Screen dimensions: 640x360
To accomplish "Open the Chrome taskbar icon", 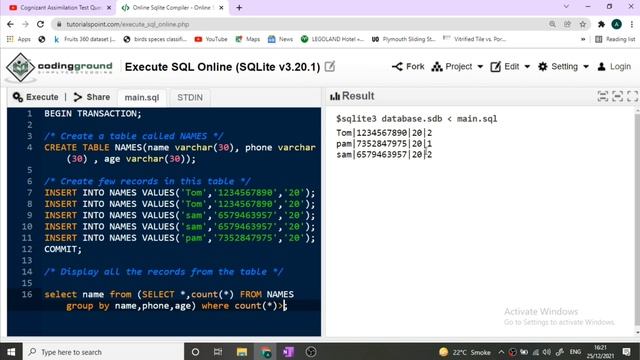I will [x=265, y=352].
